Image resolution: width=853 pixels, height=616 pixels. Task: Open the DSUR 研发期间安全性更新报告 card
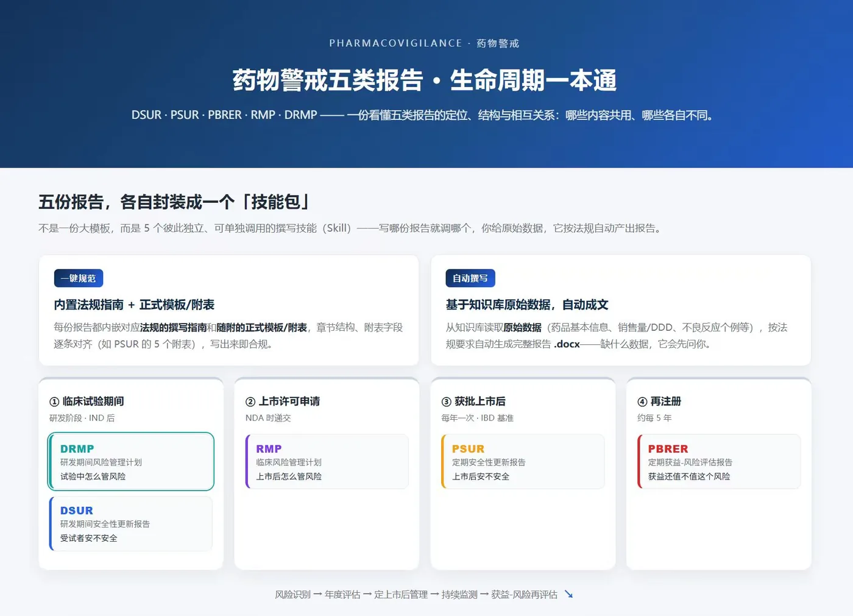(131, 523)
